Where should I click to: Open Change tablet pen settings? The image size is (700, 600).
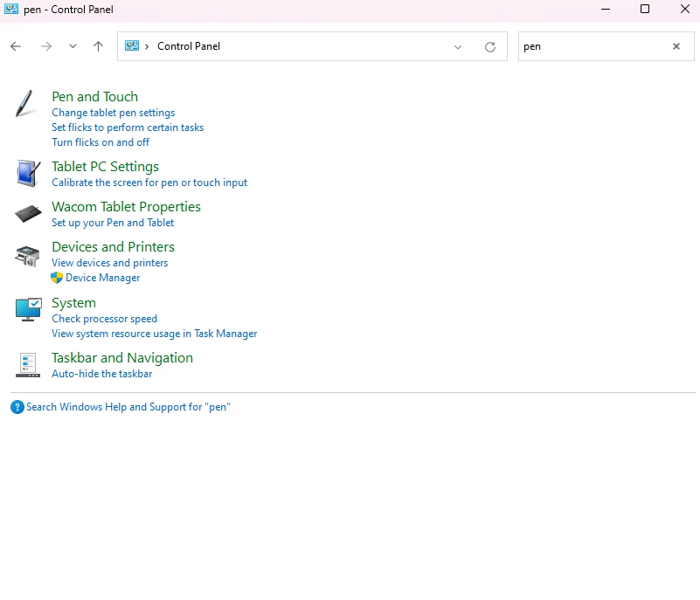click(x=113, y=113)
